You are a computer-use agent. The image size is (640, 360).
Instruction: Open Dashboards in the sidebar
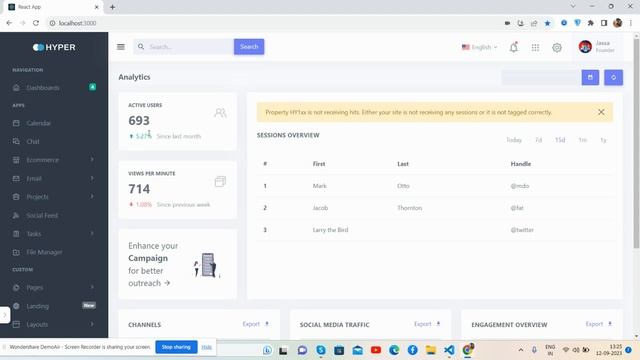tap(54, 88)
